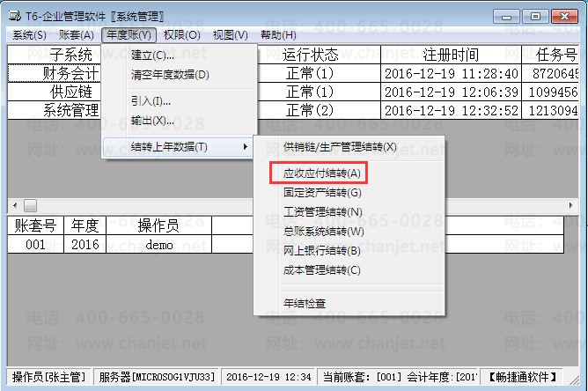Click 工资管理结转(N) submenu entry
The width and height of the screenshot is (588, 391).
322,212
